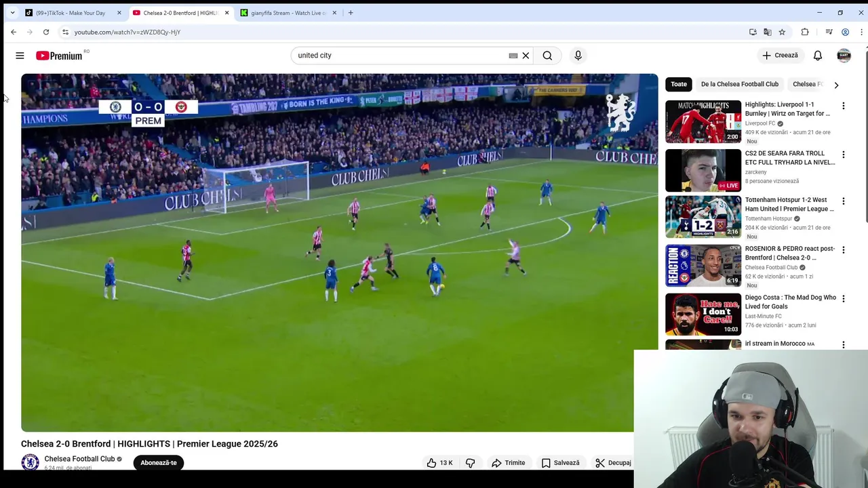Open the on-screen keyboard icon in search
Image resolution: width=868 pixels, height=488 pixels.
513,56
